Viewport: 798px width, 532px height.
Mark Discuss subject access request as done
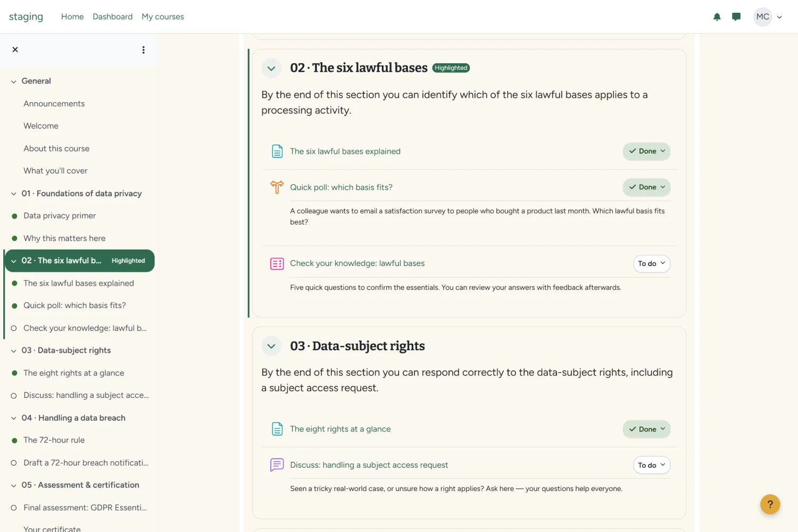pyautogui.click(x=652, y=465)
